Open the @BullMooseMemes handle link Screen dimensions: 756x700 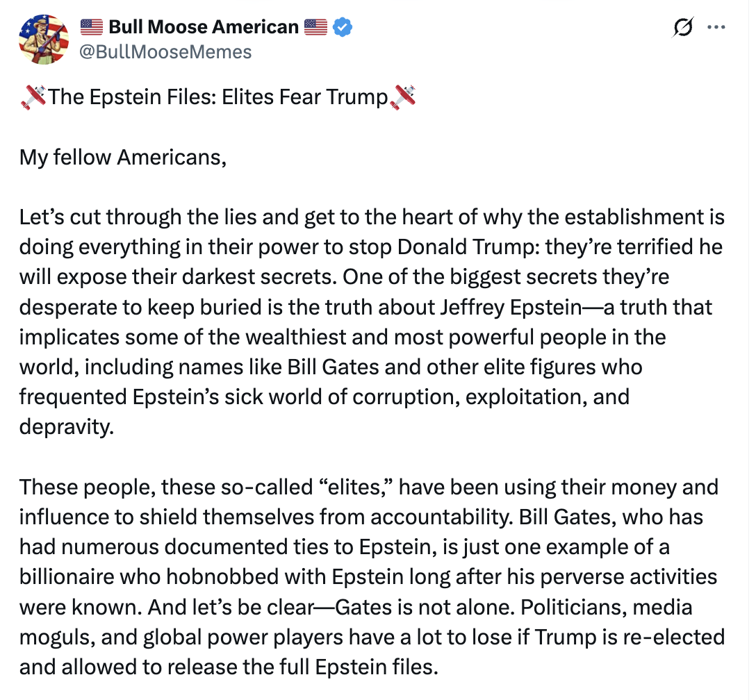166,51
